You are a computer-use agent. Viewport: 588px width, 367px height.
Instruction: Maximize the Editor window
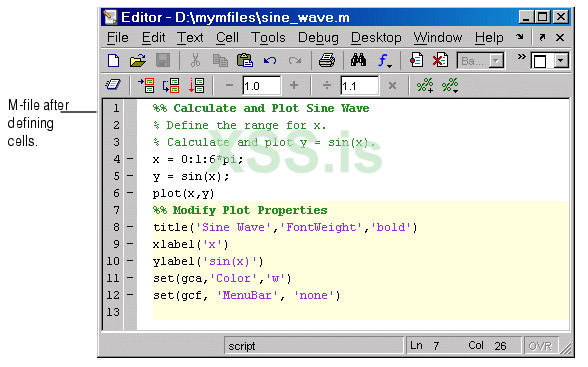point(543,17)
